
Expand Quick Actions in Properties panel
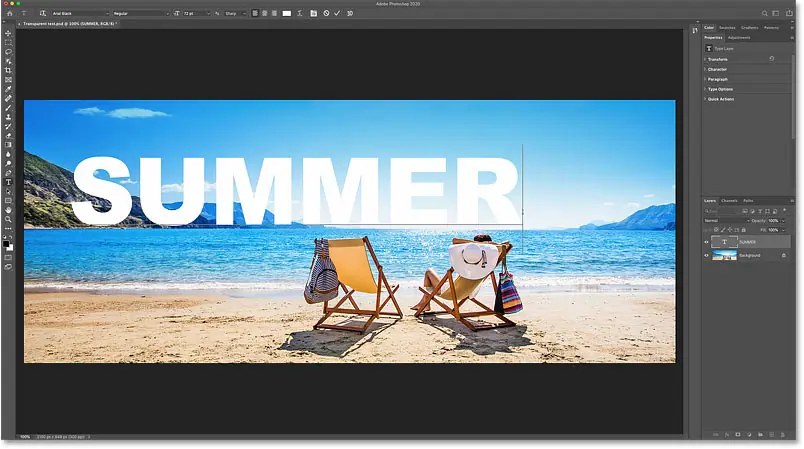(720, 99)
